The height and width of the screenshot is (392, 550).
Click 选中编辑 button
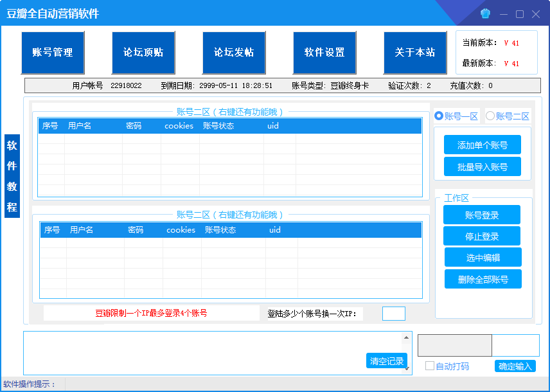pyautogui.click(x=483, y=257)
